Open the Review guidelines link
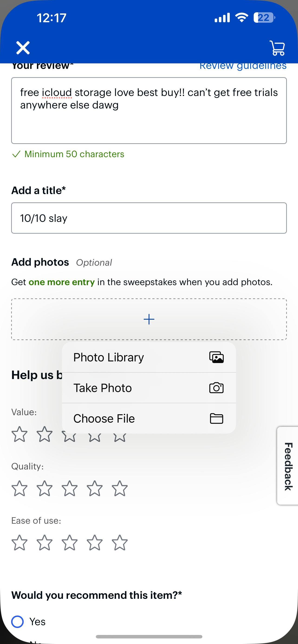Image resolution: width=298 pixels, height=644 pixels. 243,66
